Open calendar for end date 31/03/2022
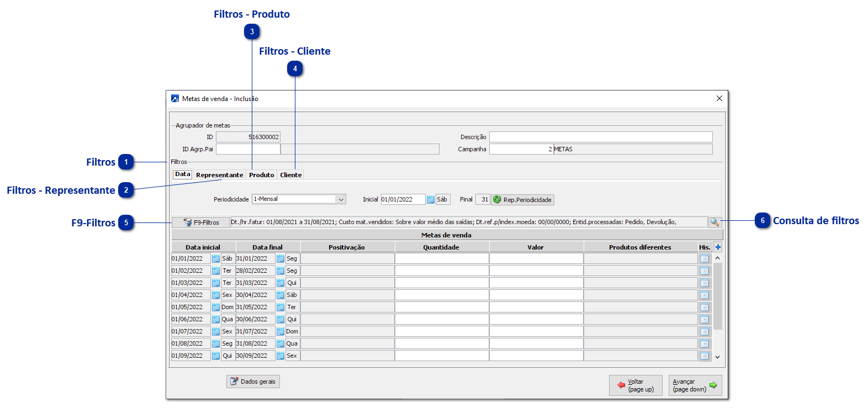This screenshot has height=408, width=868. pyautogui.click(x=280, y=283)
